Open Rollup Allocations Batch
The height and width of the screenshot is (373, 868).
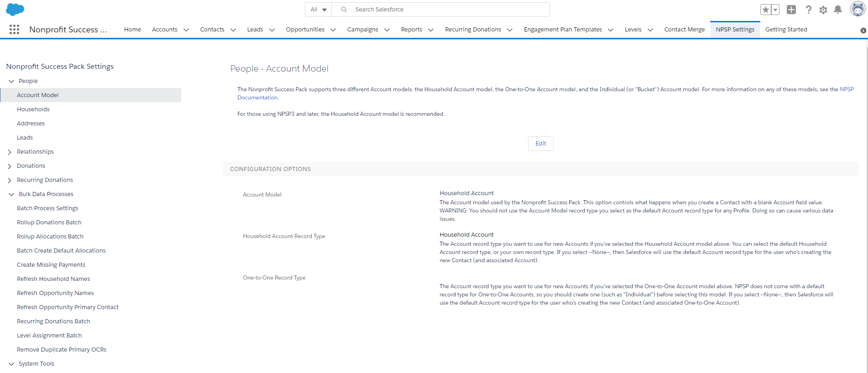click(x=50, y=237)
